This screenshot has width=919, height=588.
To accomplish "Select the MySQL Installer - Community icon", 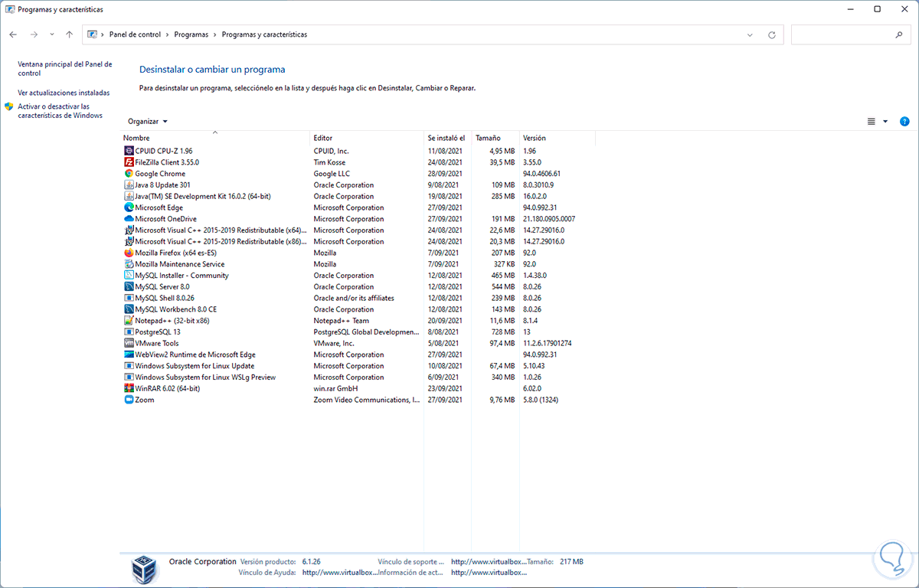I will (129, 276).
